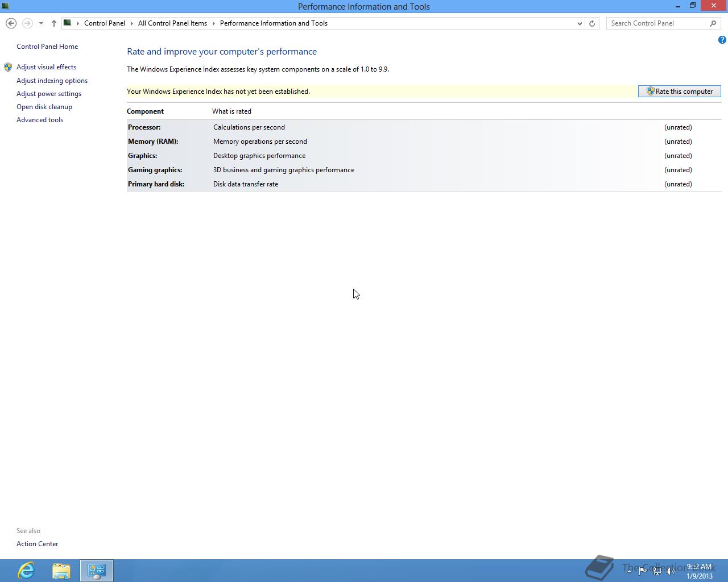Click Desktop graphics performance text

(x=259, y=156)
